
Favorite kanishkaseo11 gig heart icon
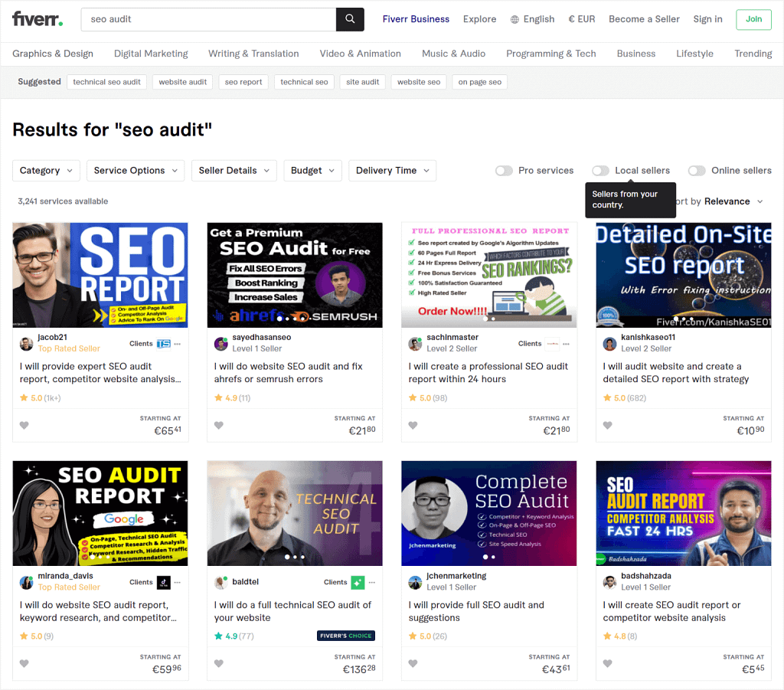point(607,425)
